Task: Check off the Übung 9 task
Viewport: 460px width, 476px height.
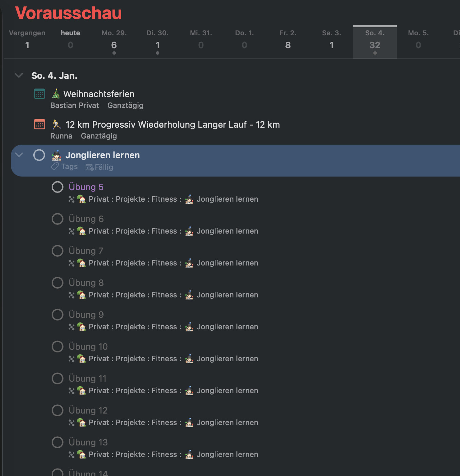Action: [x=57, y=315]
